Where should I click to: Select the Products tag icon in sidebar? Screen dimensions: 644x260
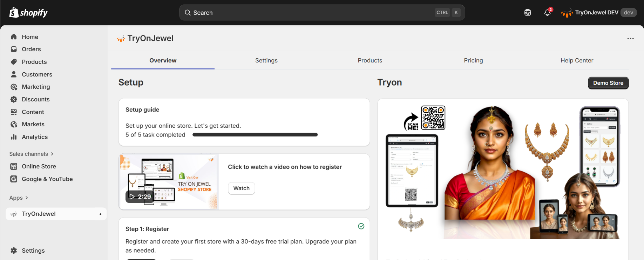click(x=14, y=62)
